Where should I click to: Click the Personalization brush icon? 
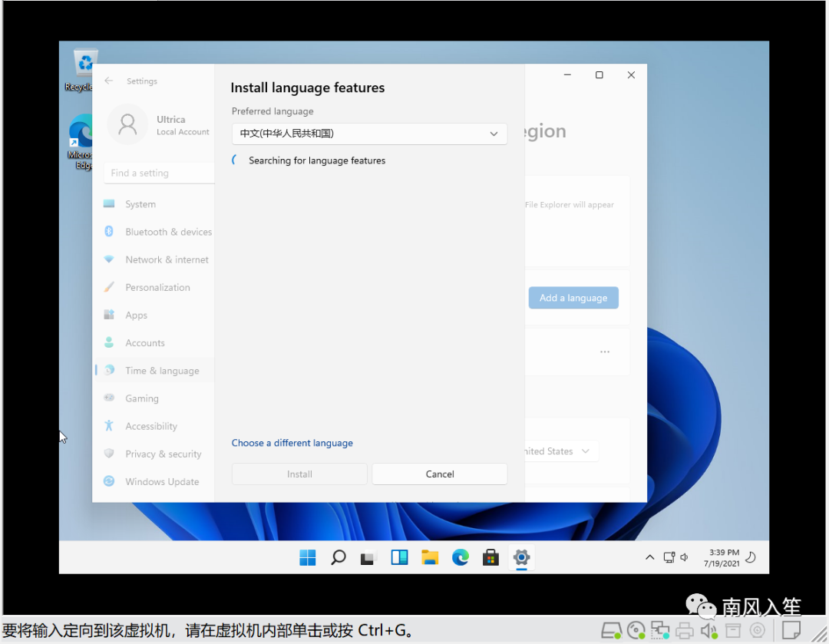[109, 286]
